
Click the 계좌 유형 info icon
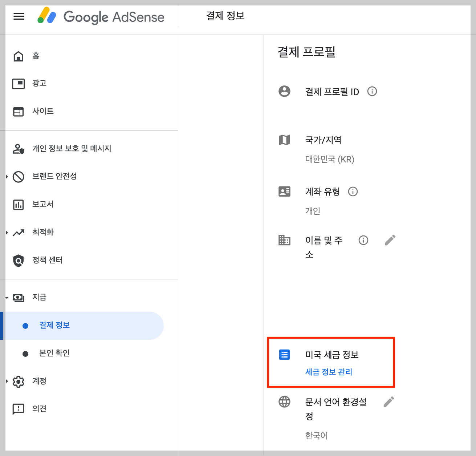tap(353, 191)
